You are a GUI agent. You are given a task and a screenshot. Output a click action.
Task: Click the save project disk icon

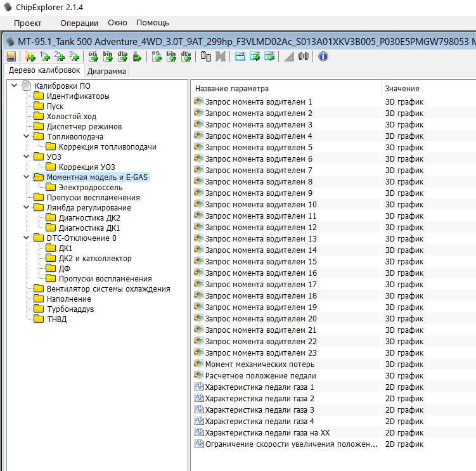(x=11, y=56)
